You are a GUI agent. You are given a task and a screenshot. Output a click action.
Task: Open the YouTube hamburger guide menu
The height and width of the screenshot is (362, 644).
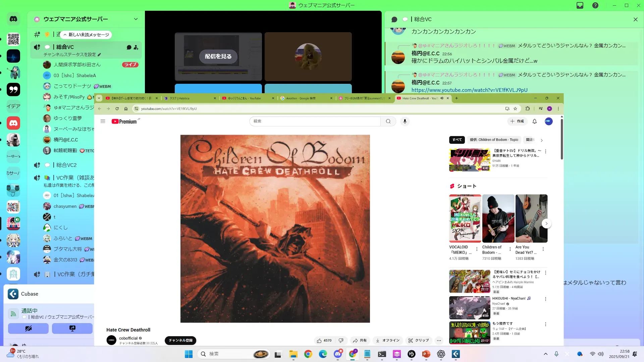[103, 121]
